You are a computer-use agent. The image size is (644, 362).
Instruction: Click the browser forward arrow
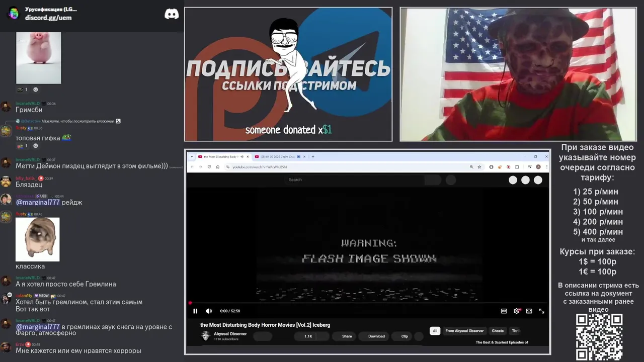(201, 167)
